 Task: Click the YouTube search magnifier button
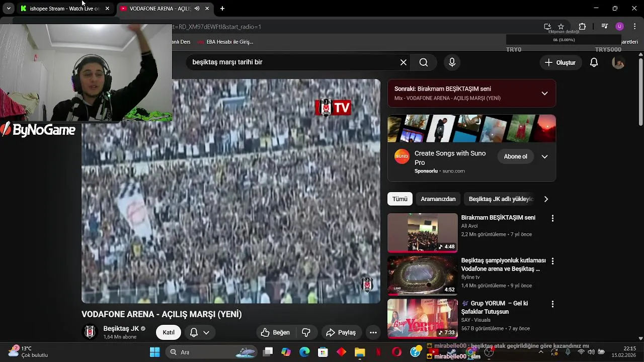[424, 62]
